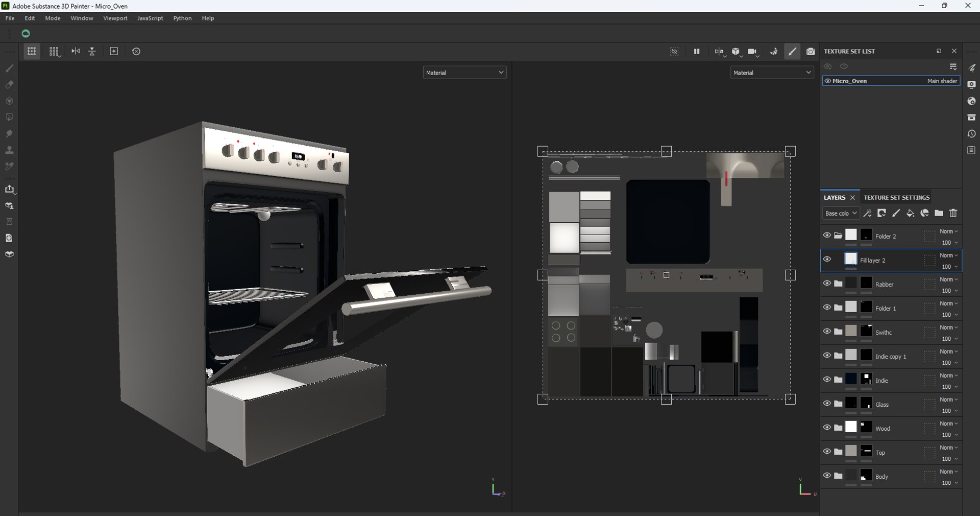Select the Eraser tool

coord(9,84)
